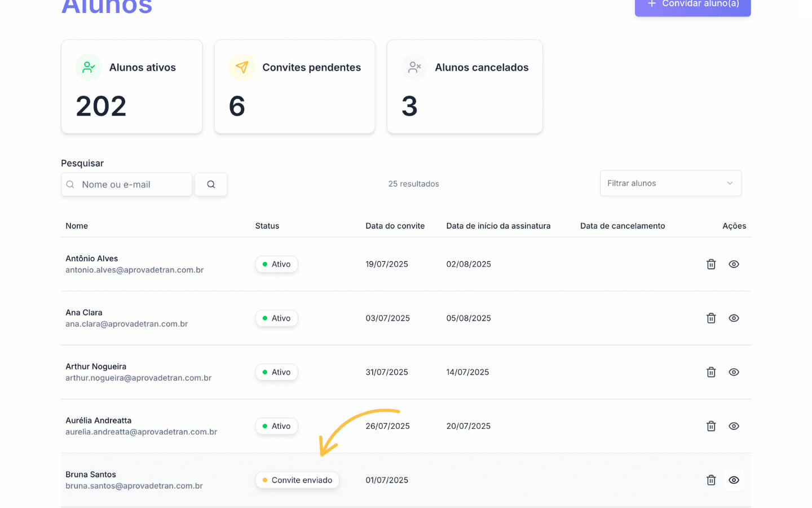Click invite date 01/07/2025
Image resolution: width=812 pixels, height=508 pixels.
point(387,480)
